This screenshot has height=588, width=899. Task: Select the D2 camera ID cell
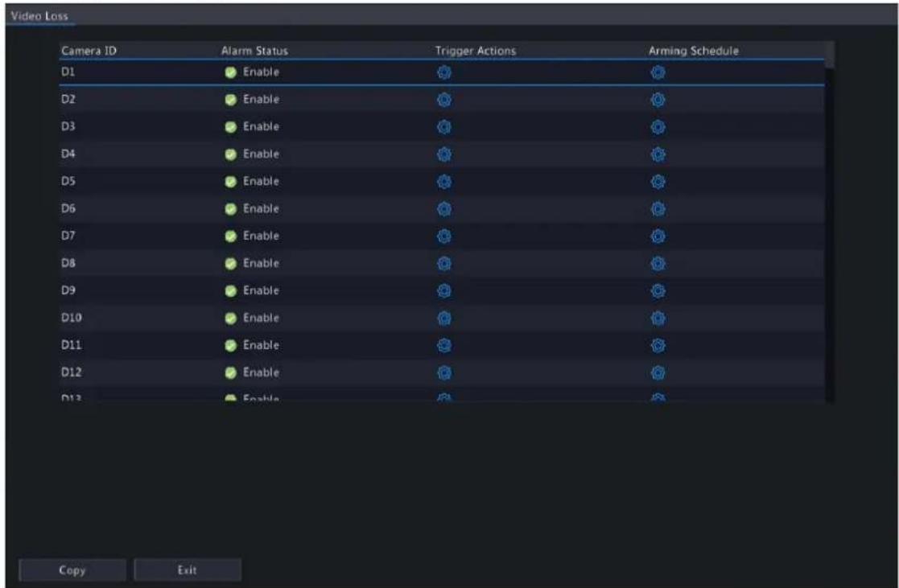pos(68,99)
